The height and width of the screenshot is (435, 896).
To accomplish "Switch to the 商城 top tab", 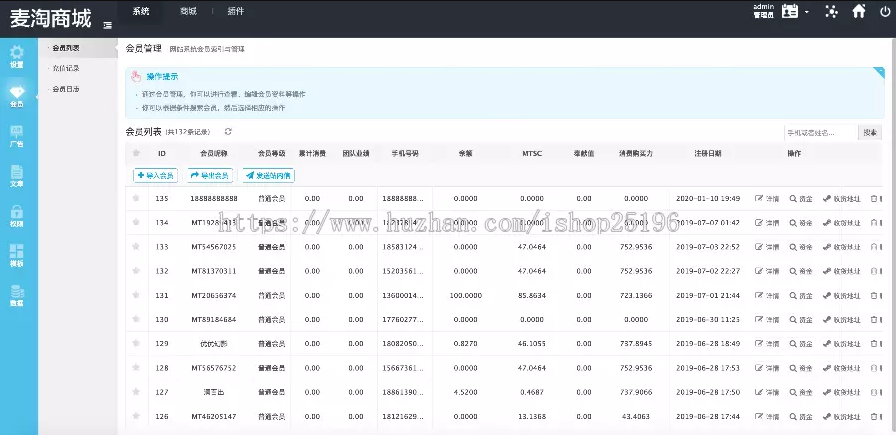I will click(x=188, y=11).
